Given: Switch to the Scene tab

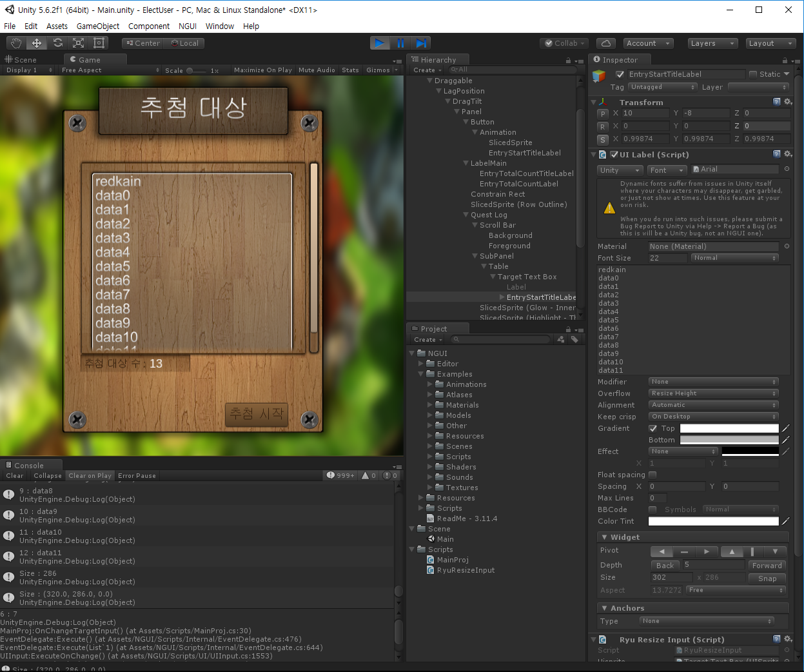Looking at the screenshot, I should tap(21, 60).
